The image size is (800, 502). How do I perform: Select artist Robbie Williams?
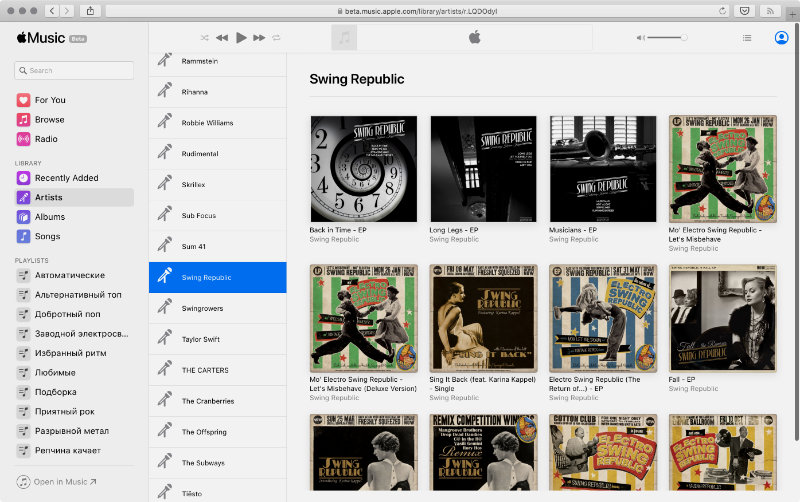click(x=218, y=123)
